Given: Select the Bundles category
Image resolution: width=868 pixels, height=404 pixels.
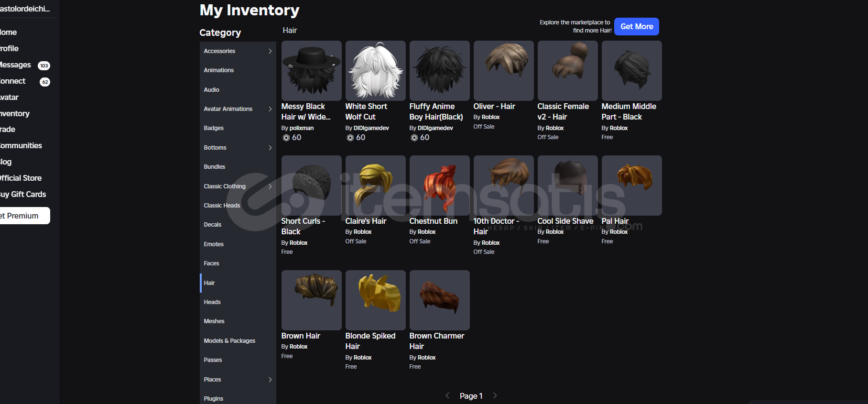Looking at the screenshot, I should [238, 167].
